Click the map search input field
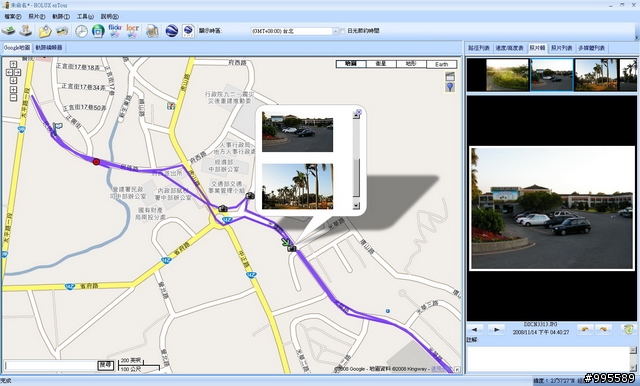Viewport: 640px width, 386px height. pos(51,365)
